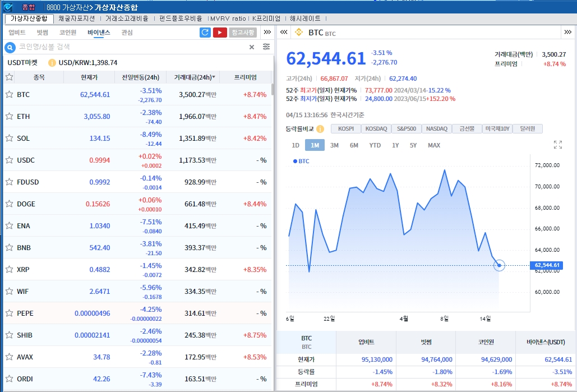This screenshot has height=392, width=577.
Task: Click the 참고사항 button
Action: pos(243,32)
